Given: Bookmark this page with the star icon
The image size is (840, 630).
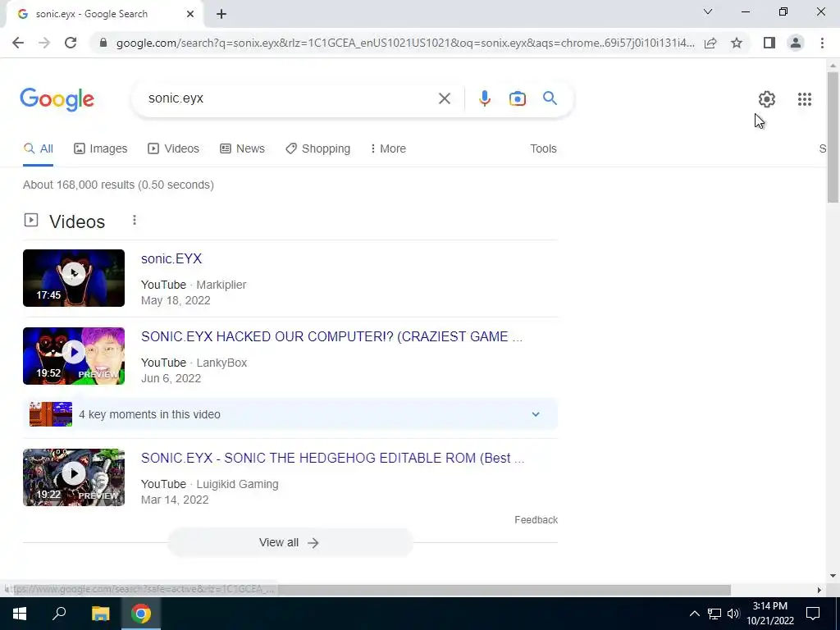Looking at the screenshot, I should coord(737,43).
